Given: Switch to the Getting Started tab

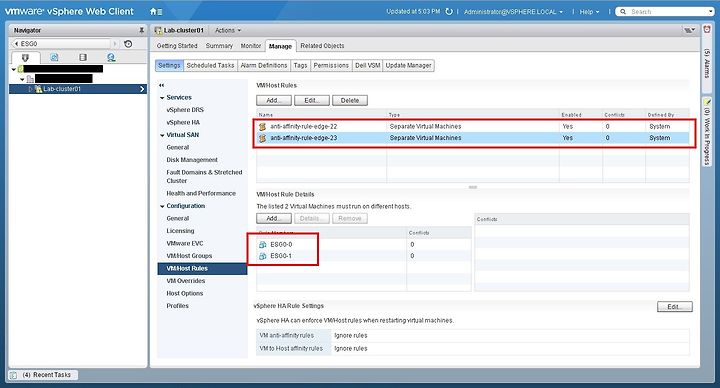Looking at the screenshot, I should point(177,46).
